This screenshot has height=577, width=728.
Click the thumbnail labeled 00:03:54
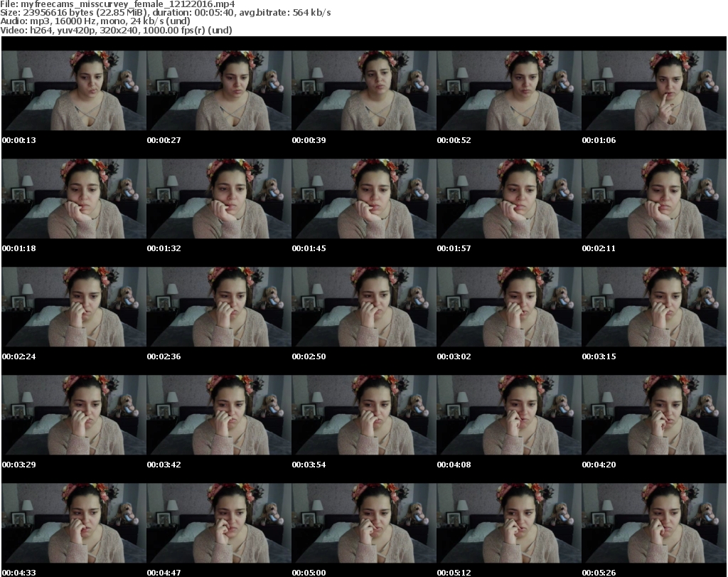pyautogui.click(x=364, y=415)
